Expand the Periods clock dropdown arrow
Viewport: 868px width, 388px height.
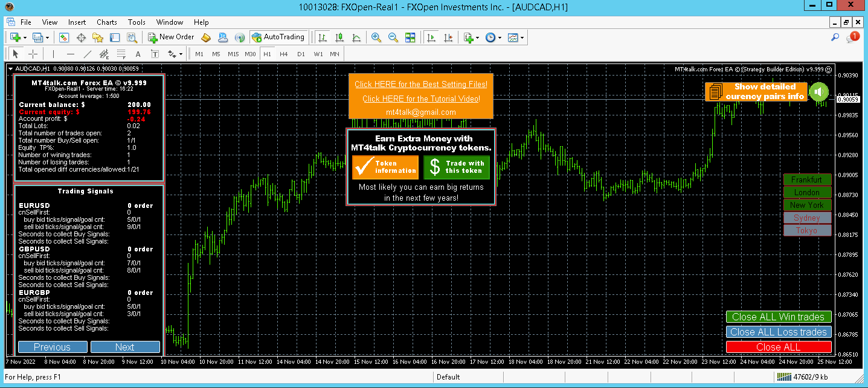pyautogui.click(x=500, y=37)
